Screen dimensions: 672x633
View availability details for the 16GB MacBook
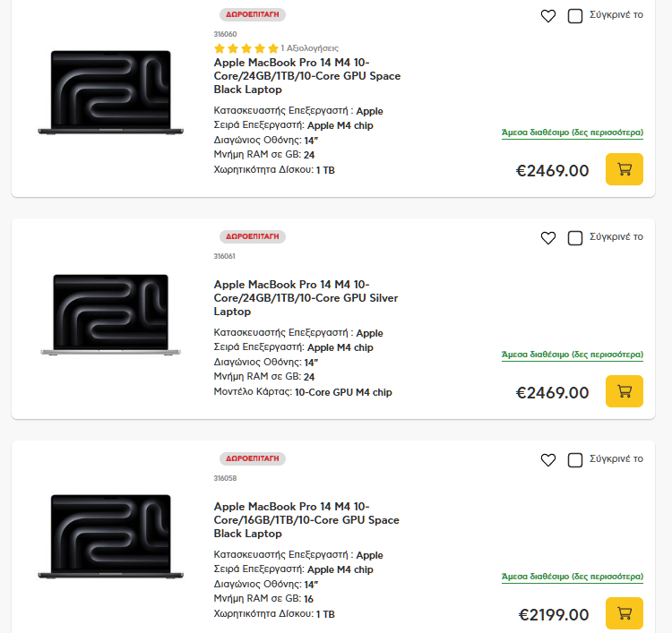click(572, 577)
